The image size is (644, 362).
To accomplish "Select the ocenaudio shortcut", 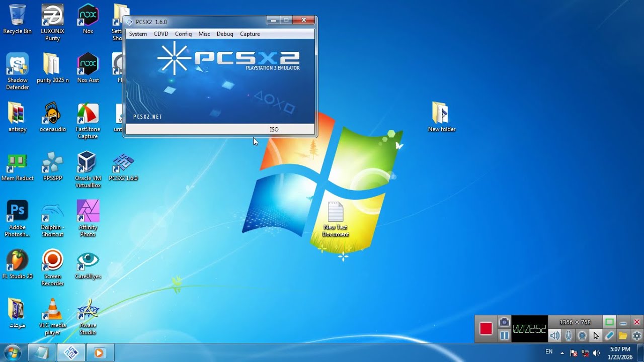I will (52, 117).
